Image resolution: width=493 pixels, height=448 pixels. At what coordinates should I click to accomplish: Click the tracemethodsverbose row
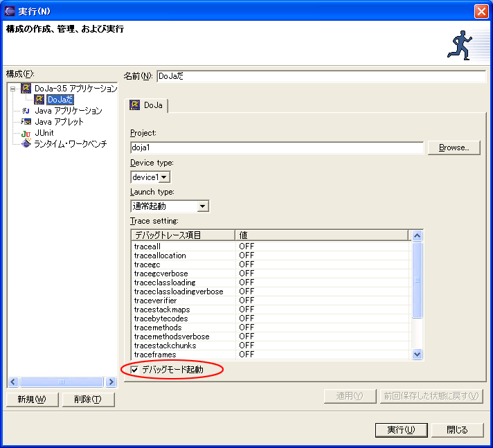click(271, 337)
